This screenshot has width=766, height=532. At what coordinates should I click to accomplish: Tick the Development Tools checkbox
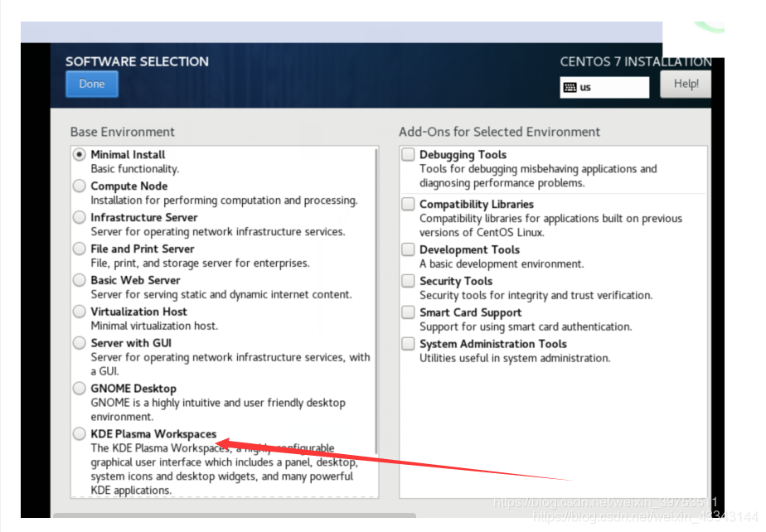click(x=408, y=249)
